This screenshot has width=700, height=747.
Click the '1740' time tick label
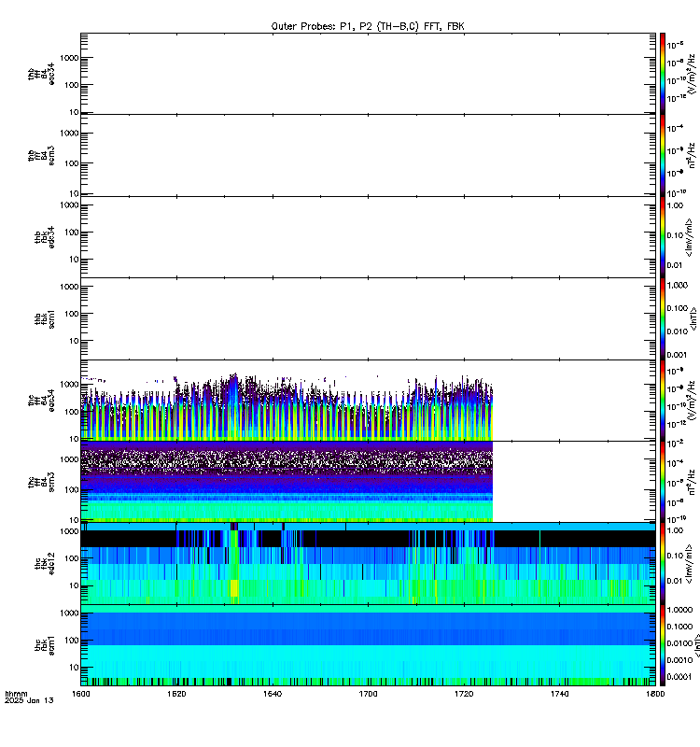pyautogui.click(x=559, y=694)
